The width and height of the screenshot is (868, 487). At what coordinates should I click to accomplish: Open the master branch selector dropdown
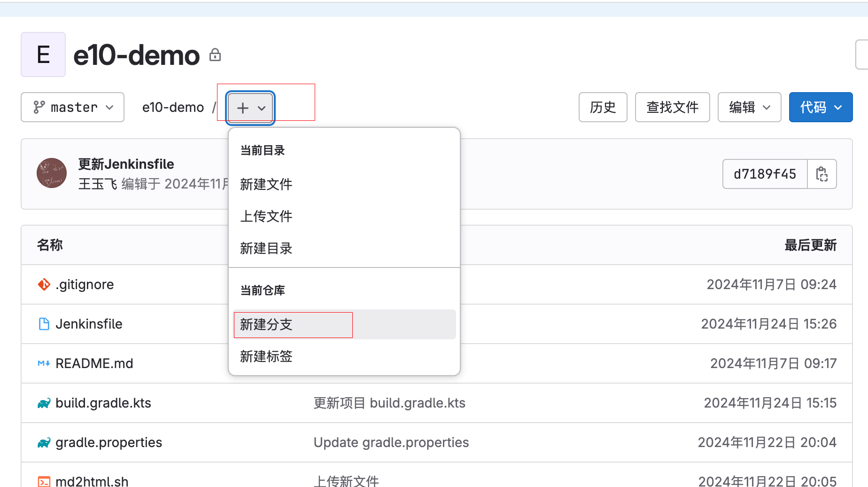coord(73,108)
